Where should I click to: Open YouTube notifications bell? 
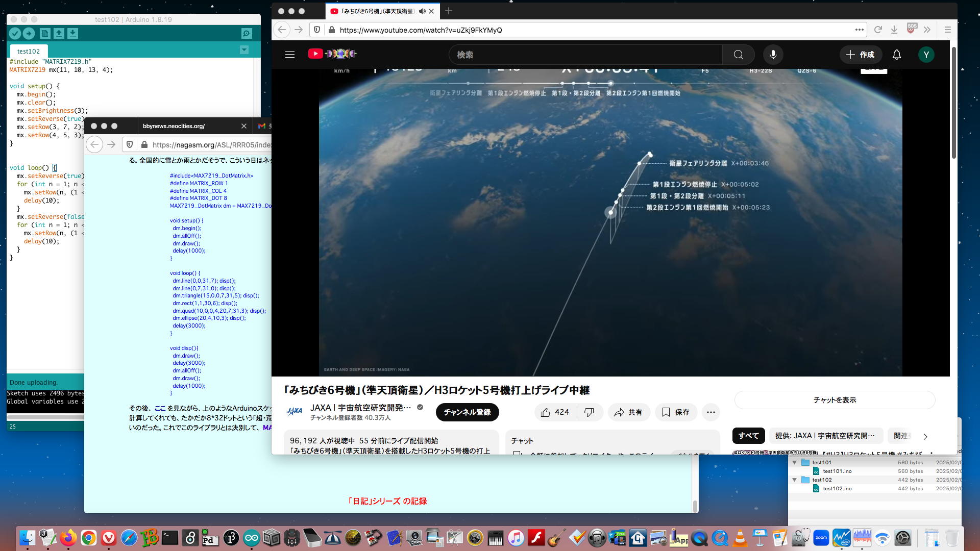pos(896,55)
